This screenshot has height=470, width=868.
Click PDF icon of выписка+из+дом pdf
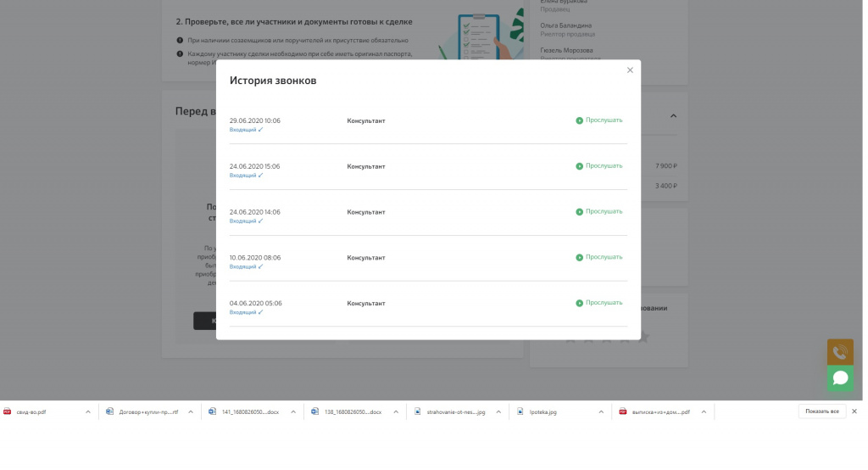(623, 411)
